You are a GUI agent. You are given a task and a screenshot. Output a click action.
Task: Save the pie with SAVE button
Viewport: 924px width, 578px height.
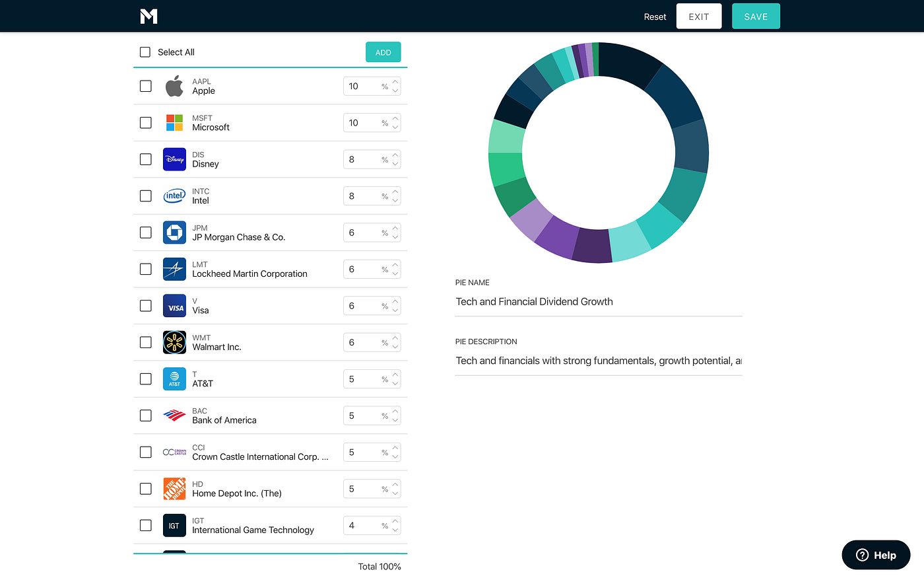pyautogui.click(x=756, y=17)
